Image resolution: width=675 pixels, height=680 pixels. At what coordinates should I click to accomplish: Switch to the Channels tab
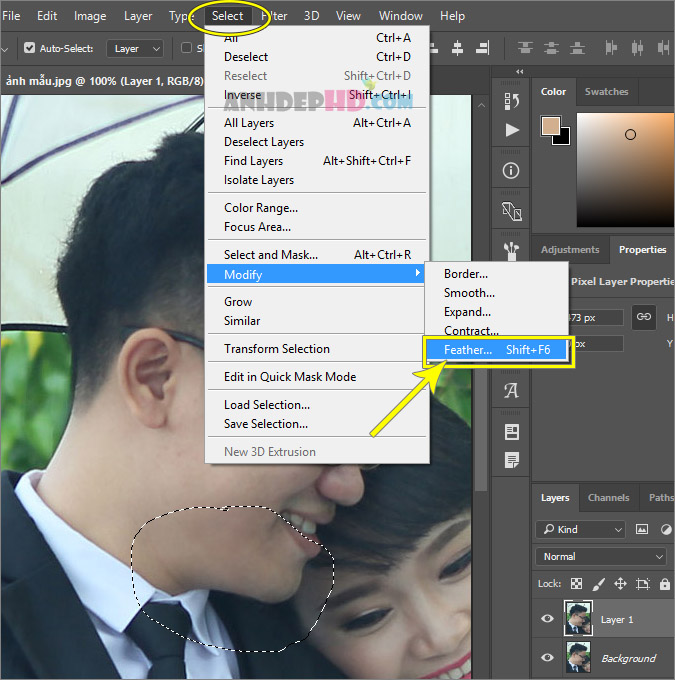click(608, 498)
